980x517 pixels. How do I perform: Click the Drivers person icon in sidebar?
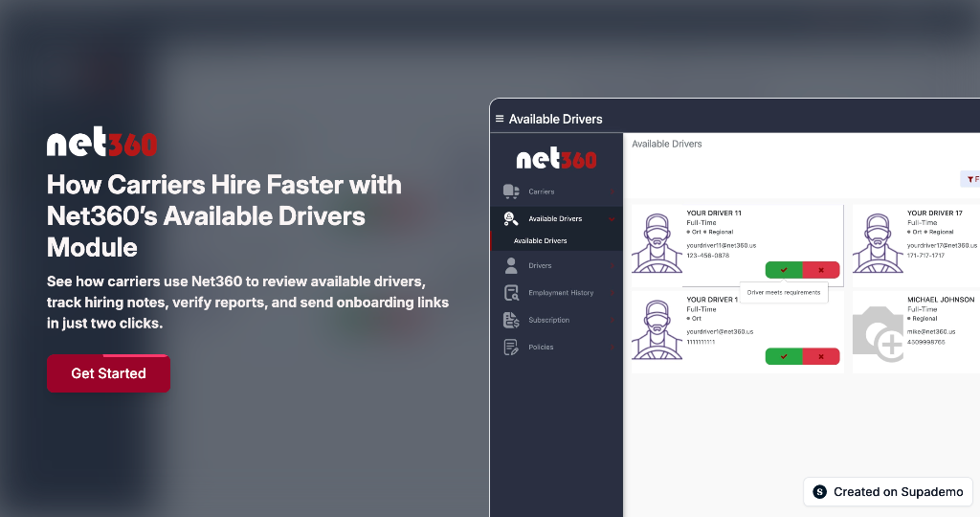[x=511, y=266]
